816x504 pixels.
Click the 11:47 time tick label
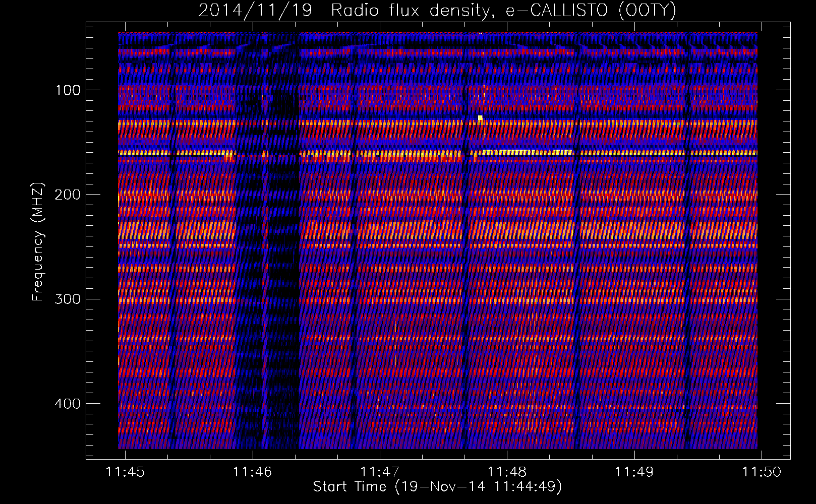[380, 472]
